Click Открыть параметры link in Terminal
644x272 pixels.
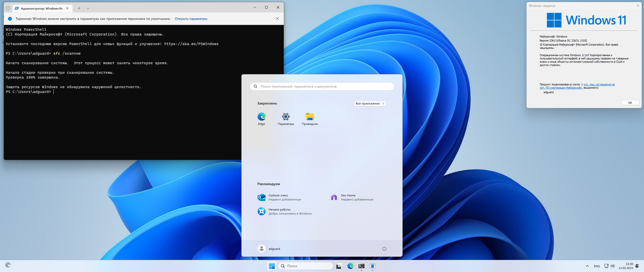[191, 19]
